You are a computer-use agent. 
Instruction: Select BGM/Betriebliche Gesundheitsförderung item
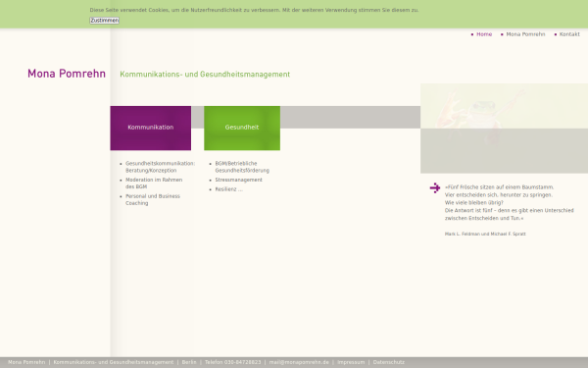coord(242,167)
